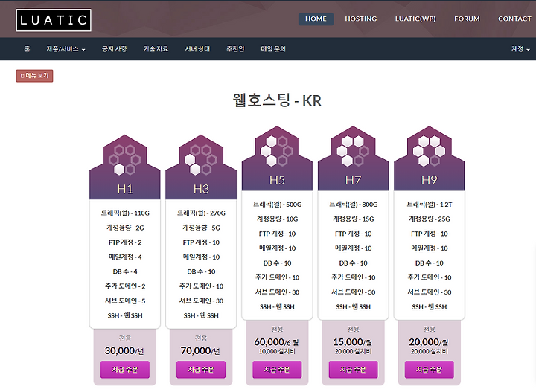
Task: Click the H3 plan title
Action: pos(201,189)
